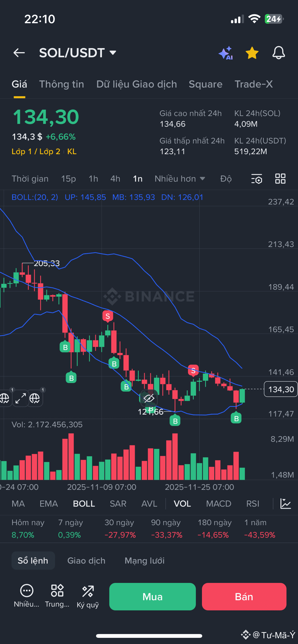Open the Trade-X tab

click(254, 84)
